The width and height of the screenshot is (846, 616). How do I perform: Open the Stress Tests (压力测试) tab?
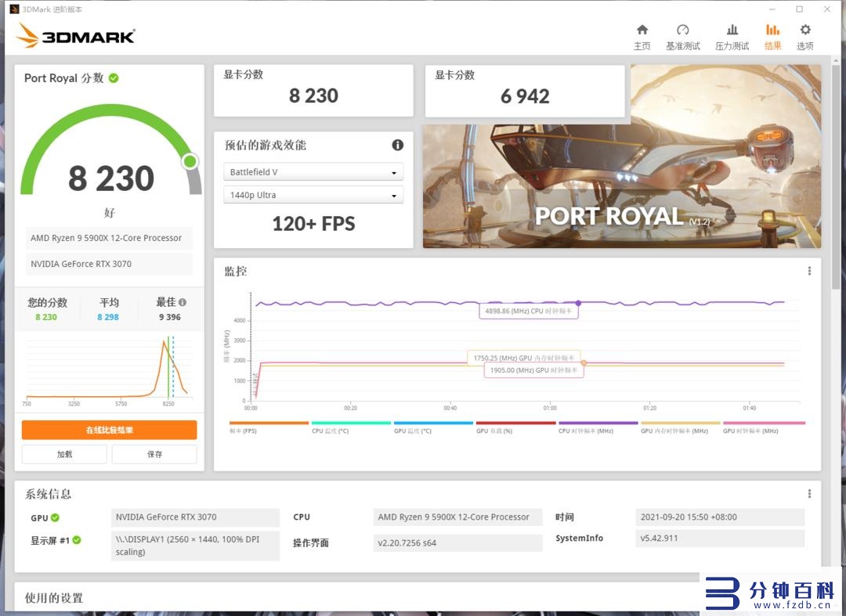coord(732,38)
